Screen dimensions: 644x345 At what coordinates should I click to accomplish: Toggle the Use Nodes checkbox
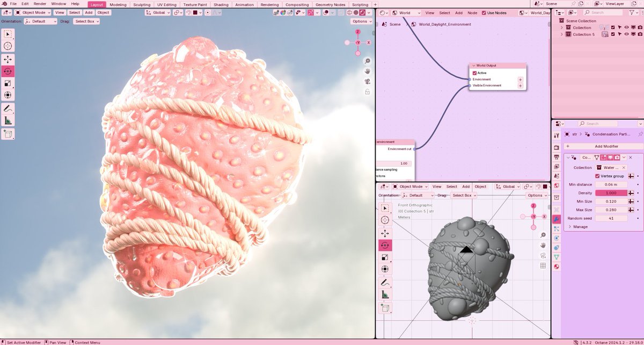coord(484,12)
